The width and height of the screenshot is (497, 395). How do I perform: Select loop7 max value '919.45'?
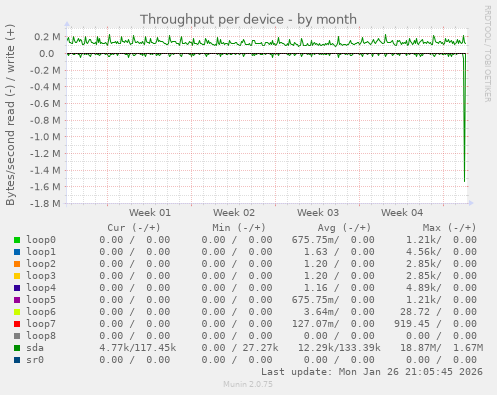pyautogui.click(x=412, y=324)
